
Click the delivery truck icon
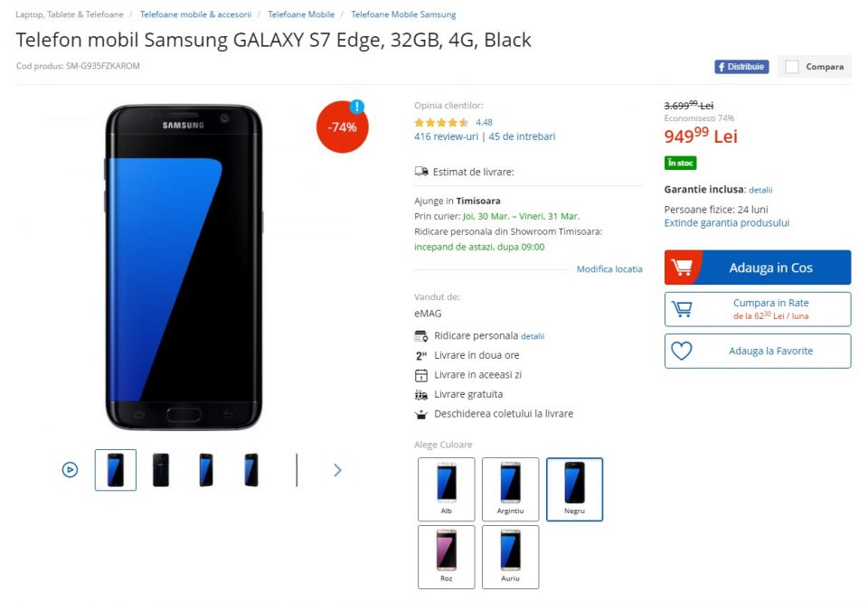pyautogui.click(x=421, y=172)
